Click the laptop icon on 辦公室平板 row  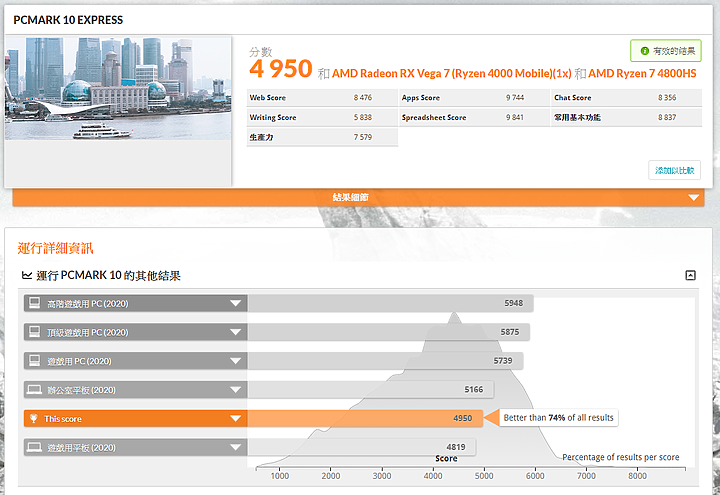[34, 390]
